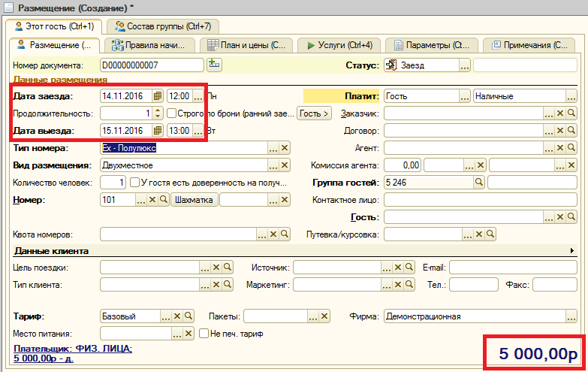Image resolution: width=588 pixels, height=372 pixels.
Task: Open Тариф Базовый selection list
Action: click(x=166, y=316)
